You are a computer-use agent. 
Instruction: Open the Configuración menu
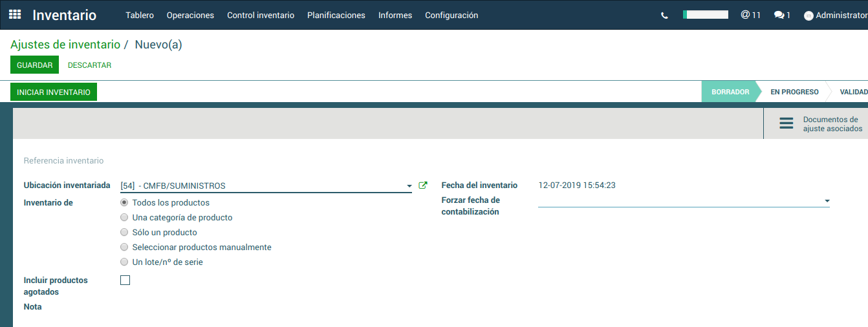click(x=451, y=15)
